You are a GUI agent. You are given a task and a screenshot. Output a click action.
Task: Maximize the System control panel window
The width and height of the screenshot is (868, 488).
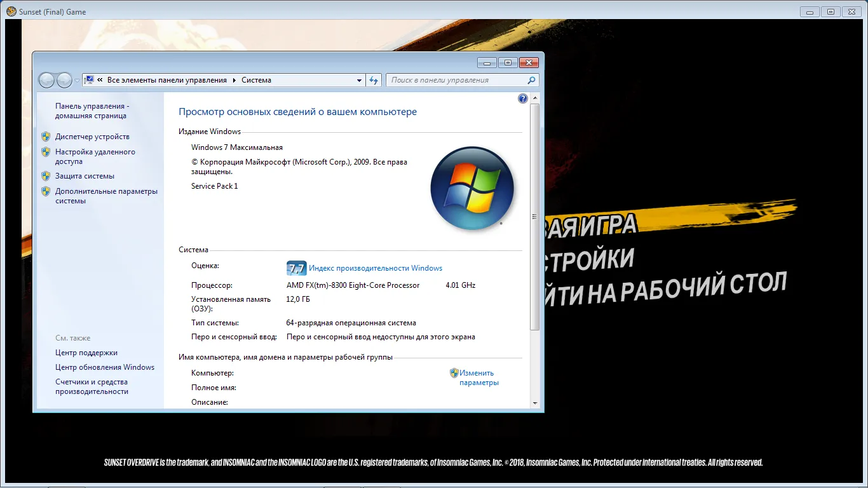click(x=508, y=62)
